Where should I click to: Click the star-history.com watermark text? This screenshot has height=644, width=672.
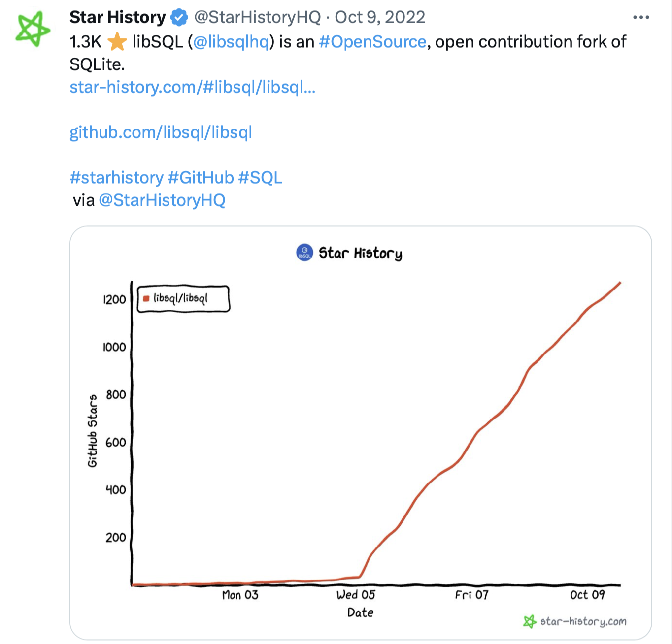click(583, 621)
